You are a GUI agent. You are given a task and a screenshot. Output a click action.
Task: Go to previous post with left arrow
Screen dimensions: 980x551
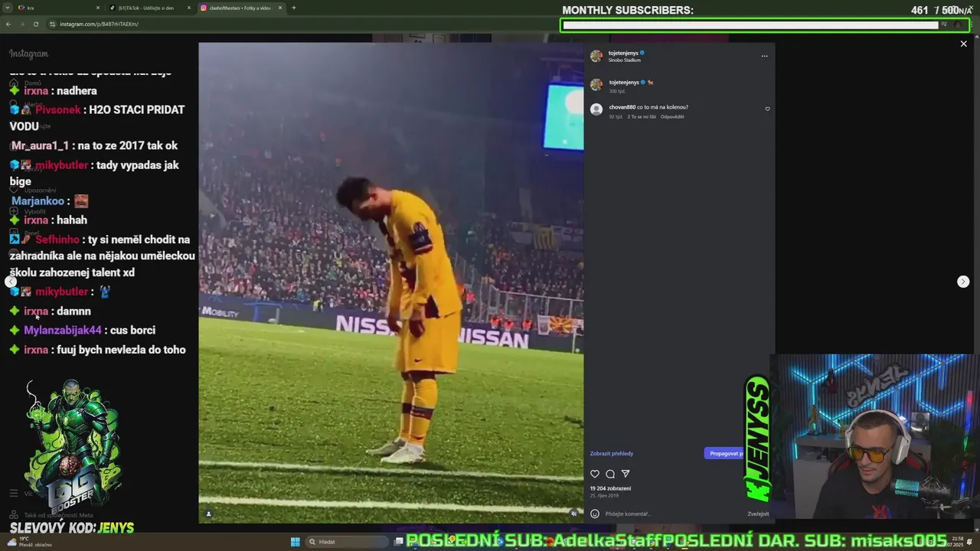(x=11, y=282)
